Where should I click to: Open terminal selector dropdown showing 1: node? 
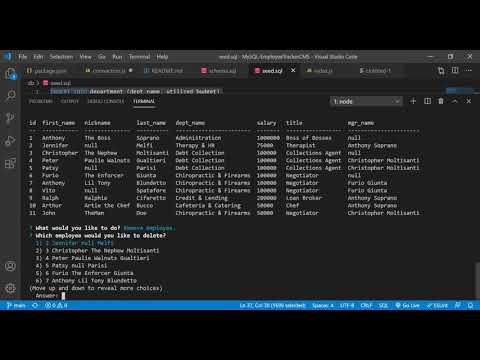click(x=366, y=101)
